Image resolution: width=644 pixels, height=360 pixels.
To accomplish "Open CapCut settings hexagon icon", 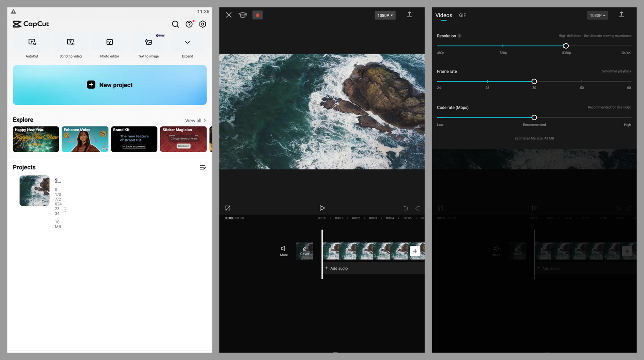I will click(x=203, y=24).
